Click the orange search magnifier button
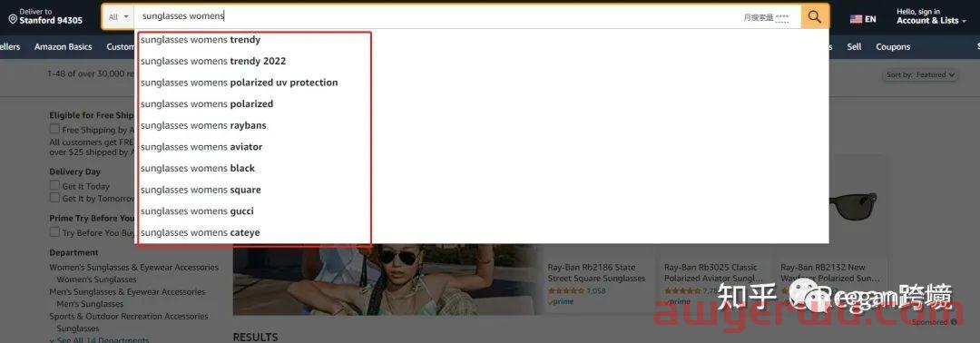The image size is (980, 343). click(x=815, y=17)
